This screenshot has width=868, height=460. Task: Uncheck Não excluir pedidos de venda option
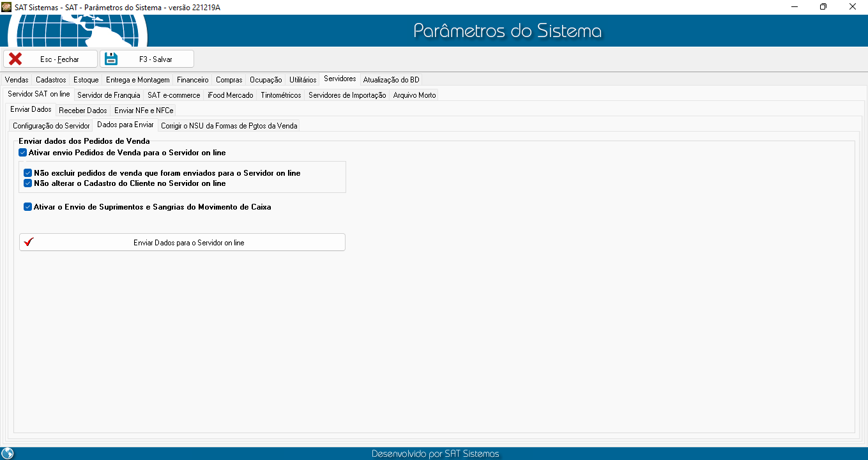click(x=28, y=173)
